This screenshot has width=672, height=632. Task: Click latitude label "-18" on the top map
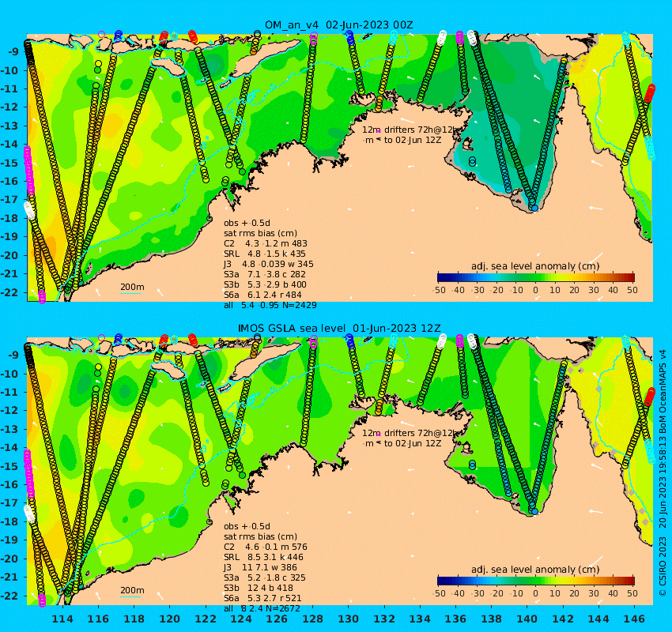(9, 218)
